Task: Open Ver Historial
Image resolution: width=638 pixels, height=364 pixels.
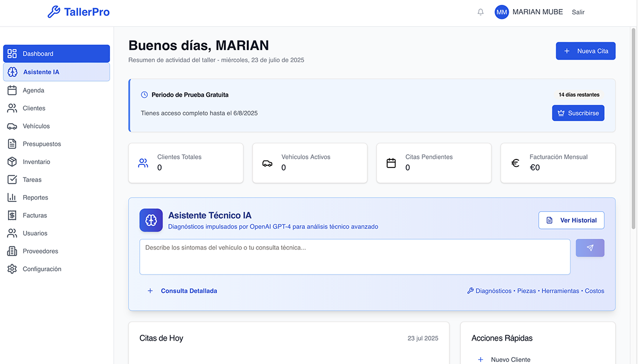Action: (x=571, y=220)
